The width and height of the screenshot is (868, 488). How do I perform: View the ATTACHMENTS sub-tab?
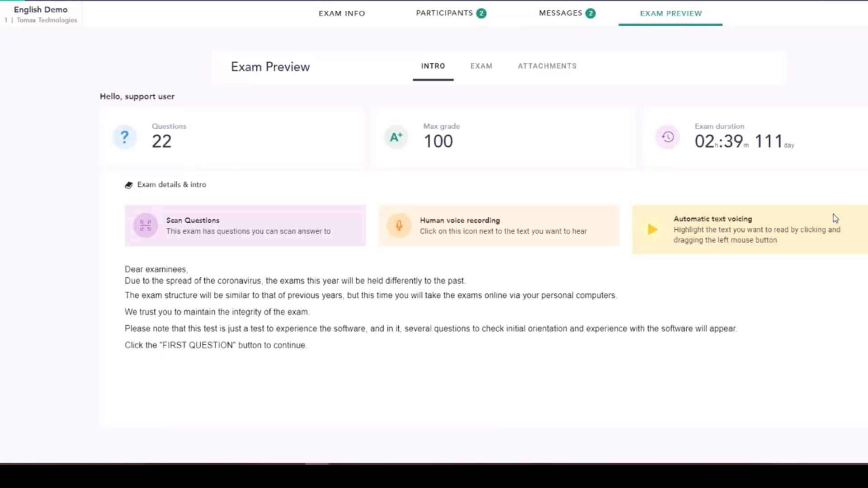(x=547, y=66)
